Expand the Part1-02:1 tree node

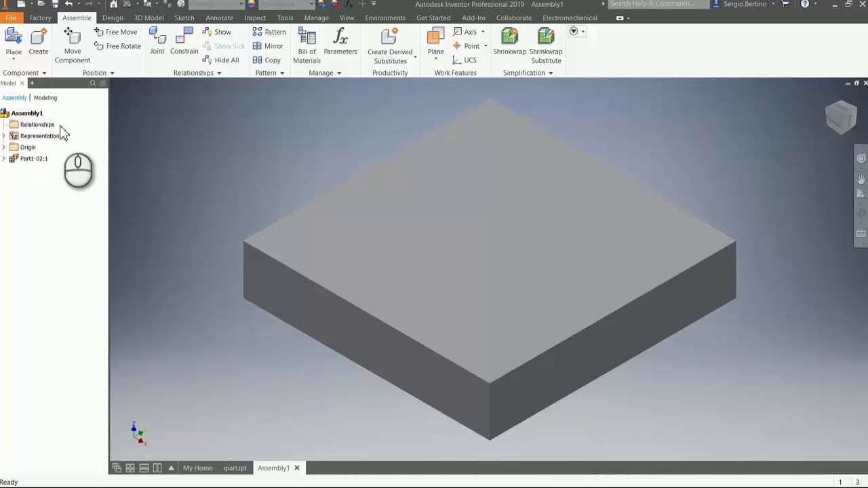4,159
